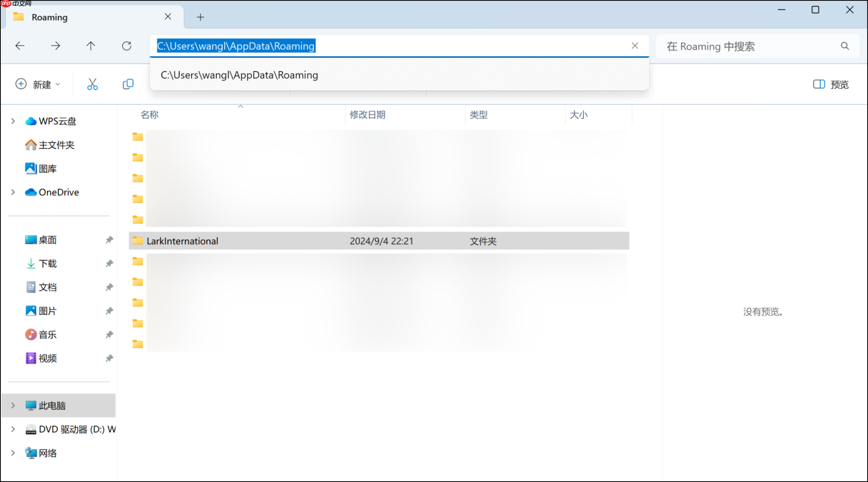The image size is (868, 482).
Task: Select the Roaming tab
Action: coord(50,17)
